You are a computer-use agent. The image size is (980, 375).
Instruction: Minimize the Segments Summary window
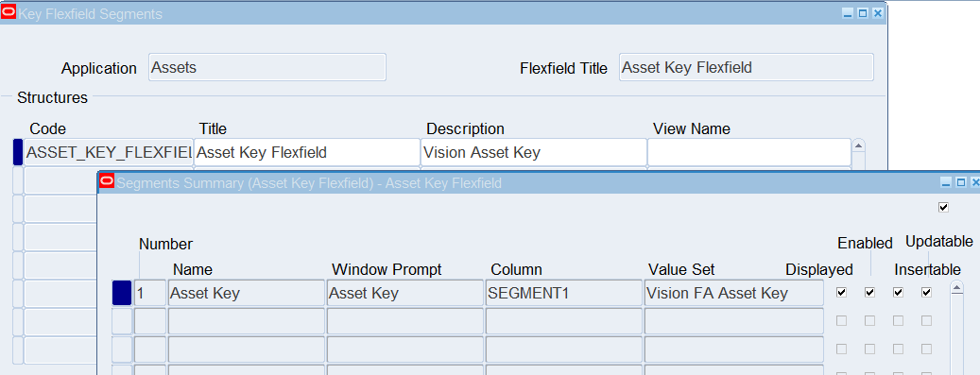tap(946, 182)
